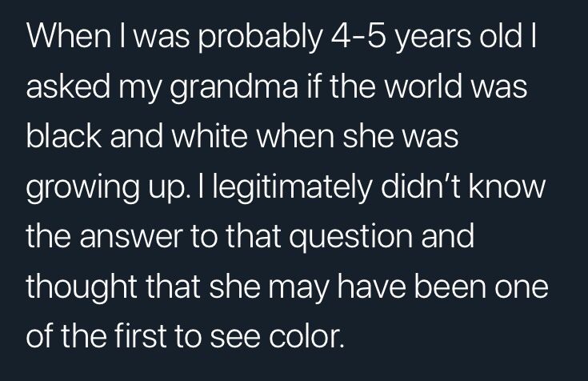The width and height of the screenshot is (588, 381).
Task: Click the word "probably" in the text
Action: 260,38
